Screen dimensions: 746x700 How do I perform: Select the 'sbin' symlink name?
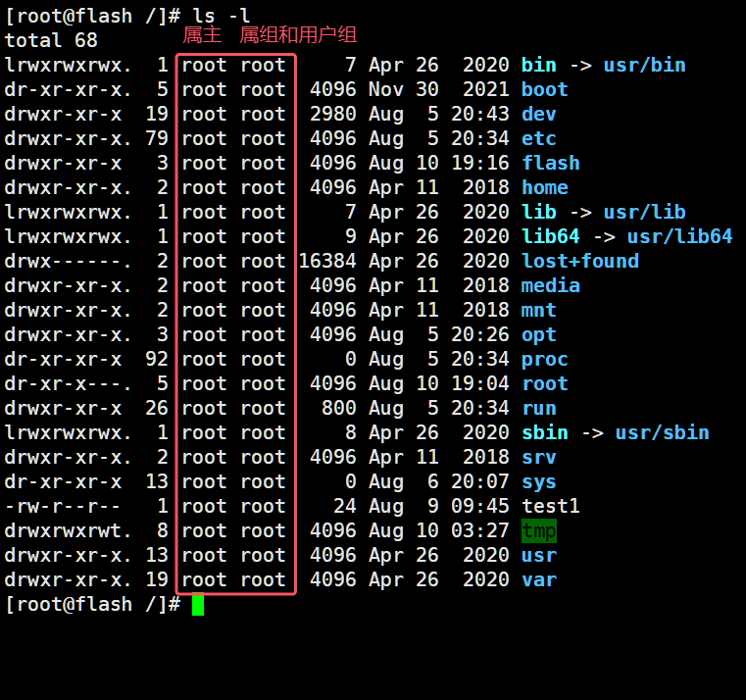tap(545, 433)
